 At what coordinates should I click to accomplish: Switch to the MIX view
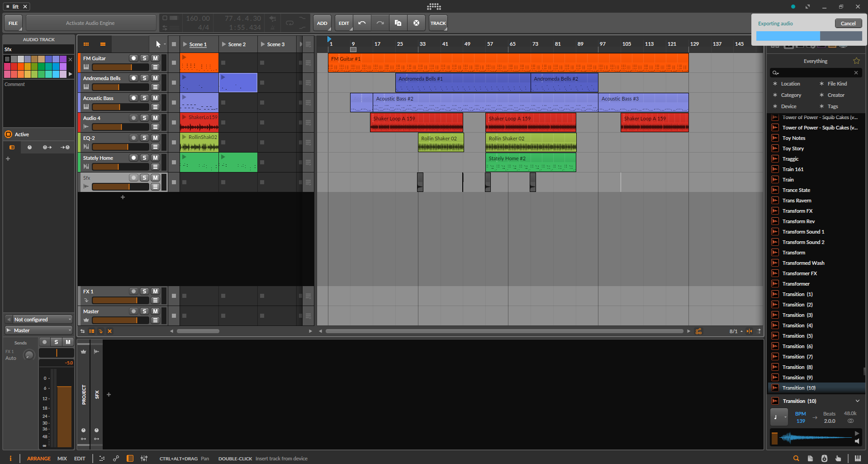(x=62, y=459)
